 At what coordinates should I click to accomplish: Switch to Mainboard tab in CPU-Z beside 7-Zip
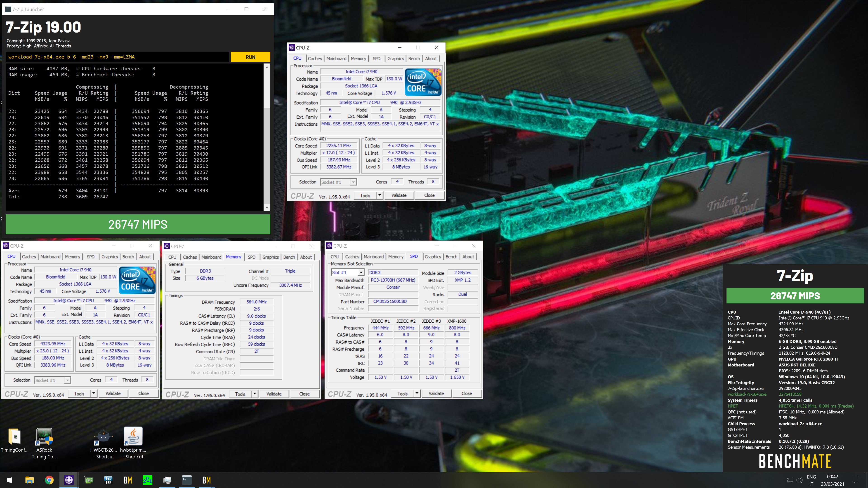336,59
